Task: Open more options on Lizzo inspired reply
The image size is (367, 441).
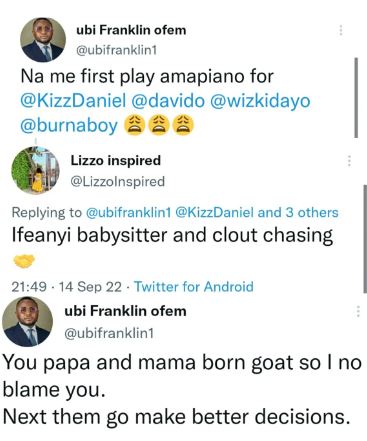Action: coord(349,161)
